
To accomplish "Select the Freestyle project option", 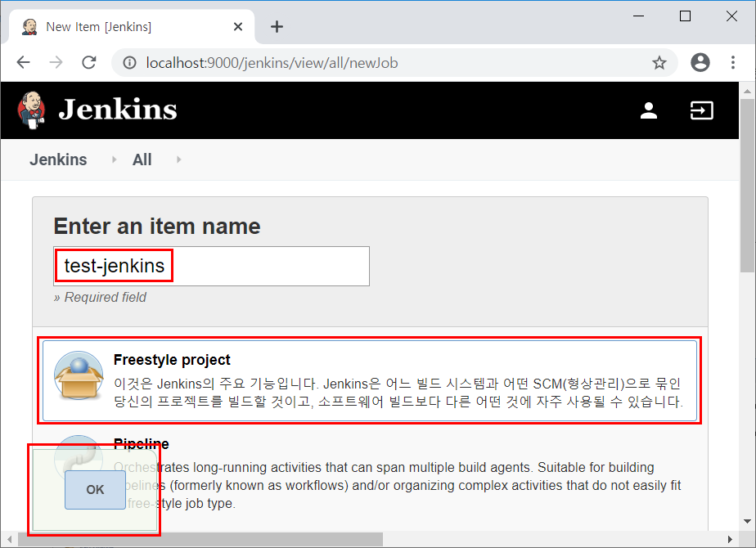I will click(370, 381).
